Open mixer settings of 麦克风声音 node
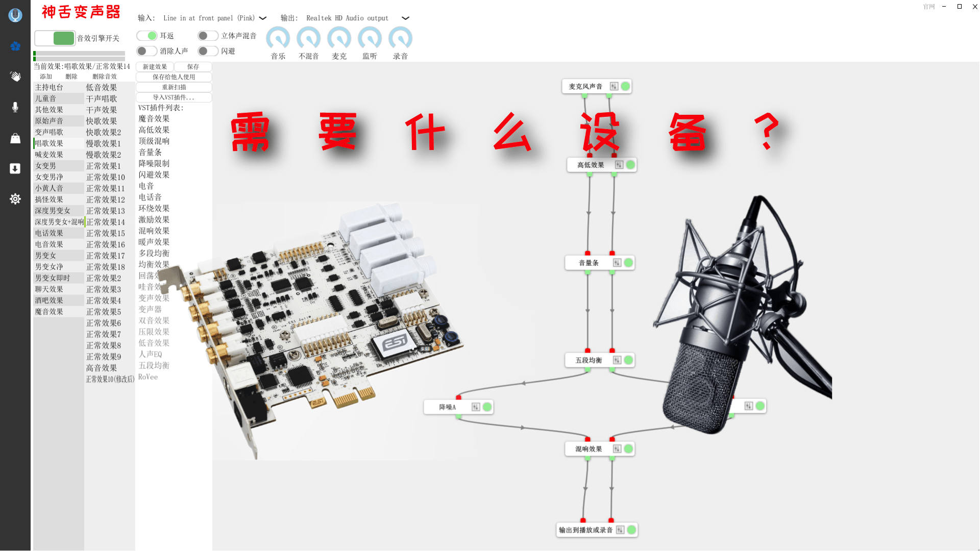The width and height of the screenshot is (980, 551). click(614, 86)
